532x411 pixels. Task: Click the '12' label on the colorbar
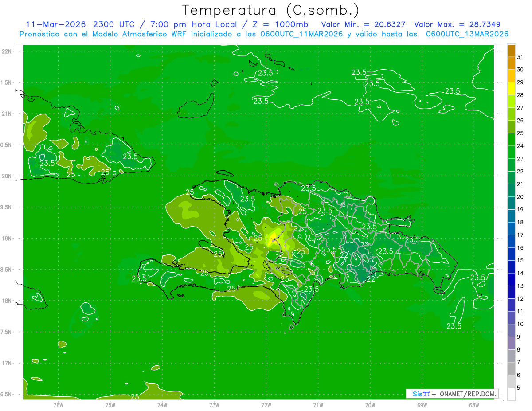(520, 299)
